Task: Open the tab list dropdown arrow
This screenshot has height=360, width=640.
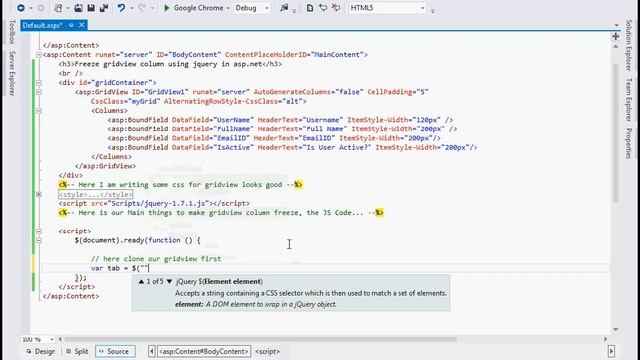Action: (616, 25)
